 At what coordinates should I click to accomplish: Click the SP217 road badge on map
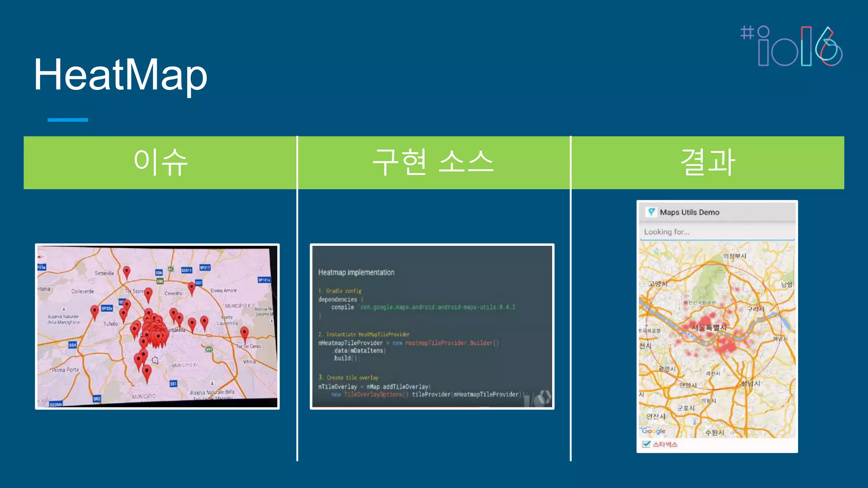point(205,267)
